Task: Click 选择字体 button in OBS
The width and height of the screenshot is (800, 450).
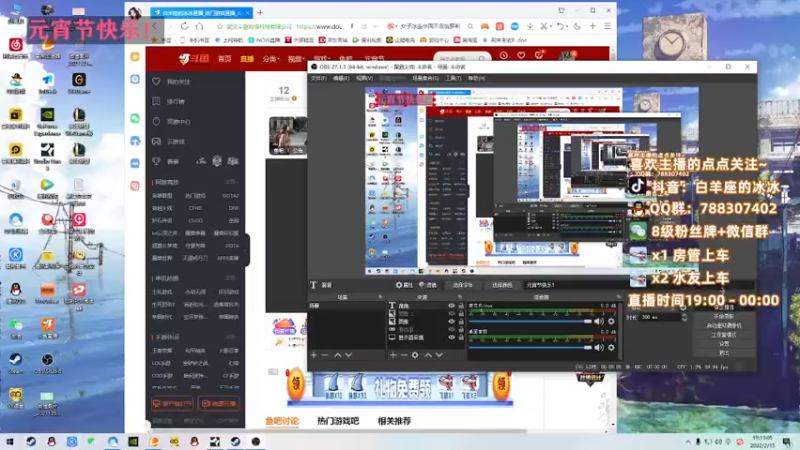Action: click(462, 285)
